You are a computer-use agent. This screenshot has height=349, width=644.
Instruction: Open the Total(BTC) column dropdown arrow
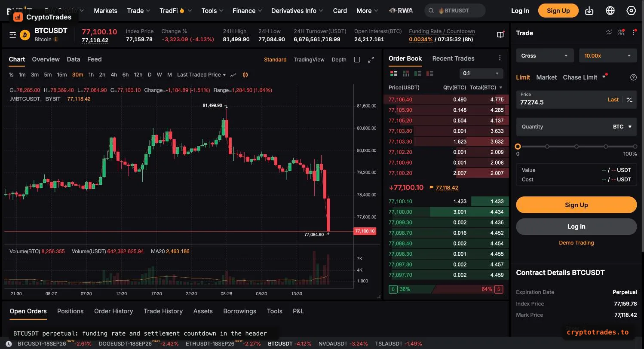coord(500,88)
